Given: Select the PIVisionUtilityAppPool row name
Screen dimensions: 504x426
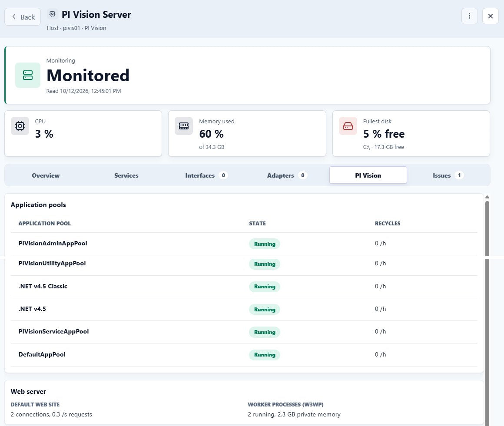Looking at the screenshot, I should pyautogui.click(x=52, y=263).
